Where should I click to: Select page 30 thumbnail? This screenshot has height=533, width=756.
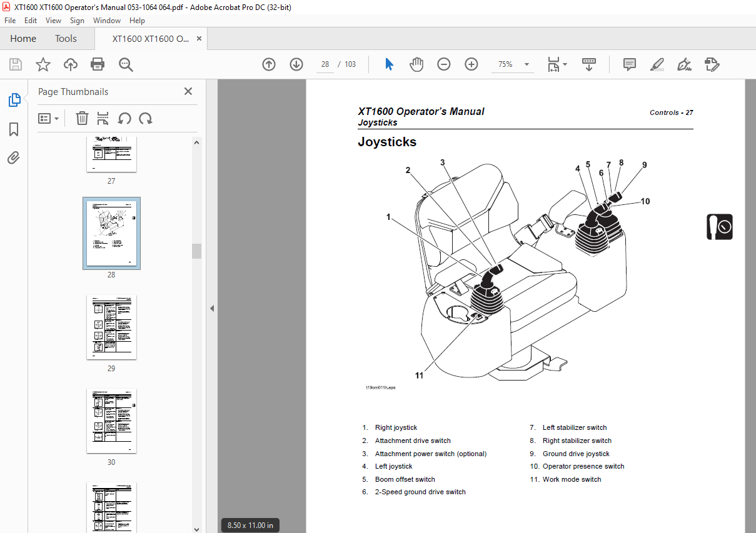pos(111,421)
